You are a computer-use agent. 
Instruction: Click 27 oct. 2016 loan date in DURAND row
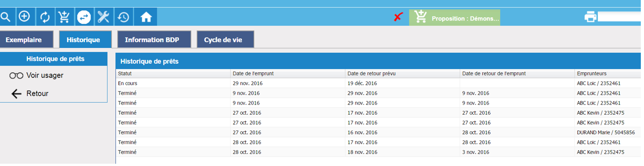pos(247,132)
